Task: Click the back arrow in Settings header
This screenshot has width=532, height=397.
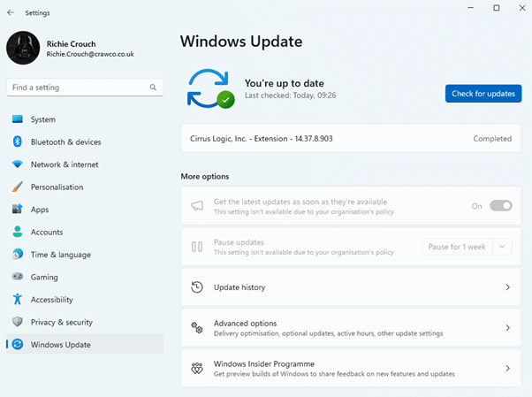Action: click(11, 12)
